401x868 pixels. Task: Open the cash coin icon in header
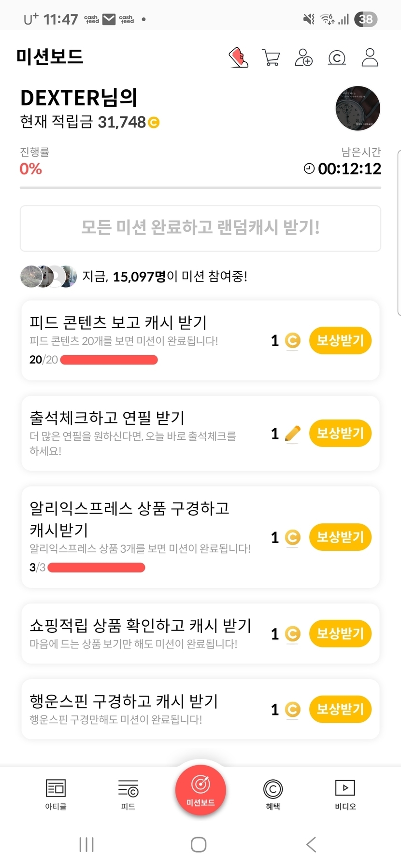(x=337, y=58)
